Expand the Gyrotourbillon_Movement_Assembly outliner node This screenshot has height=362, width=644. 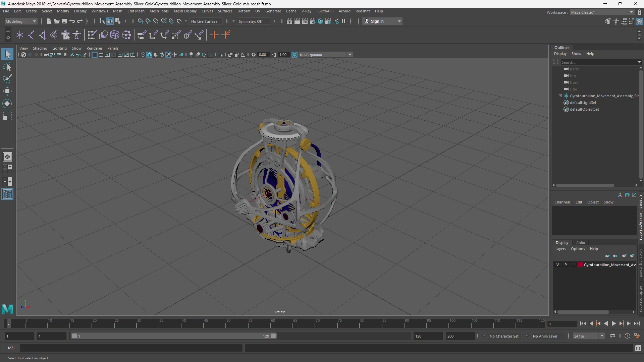click(x=560, y=96)
